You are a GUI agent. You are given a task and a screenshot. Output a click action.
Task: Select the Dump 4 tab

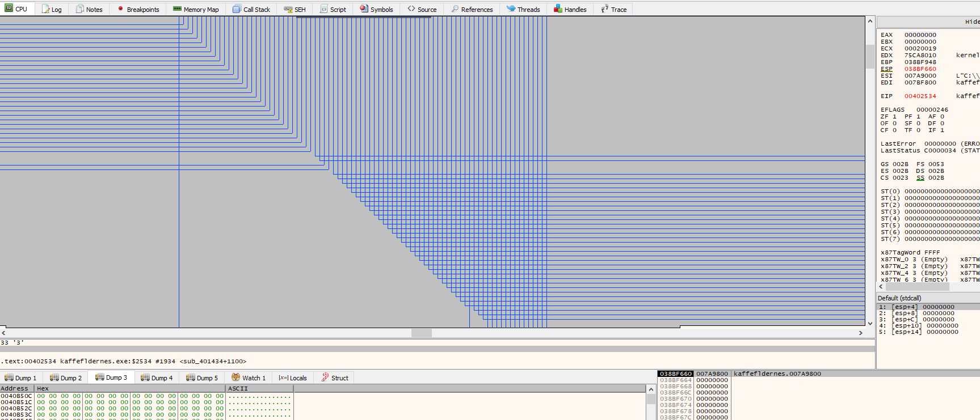157,378
